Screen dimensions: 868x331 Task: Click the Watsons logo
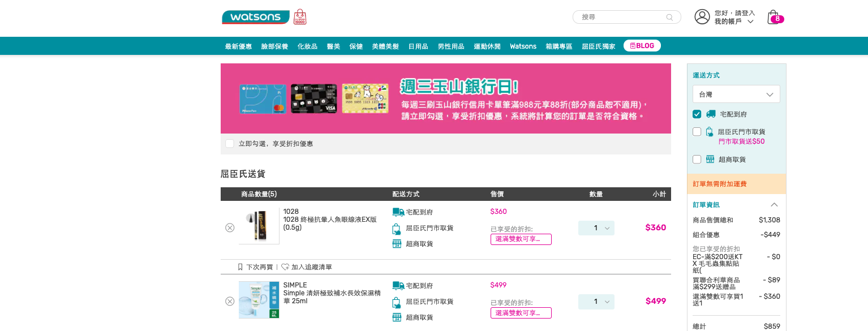[x=256, y=17]
